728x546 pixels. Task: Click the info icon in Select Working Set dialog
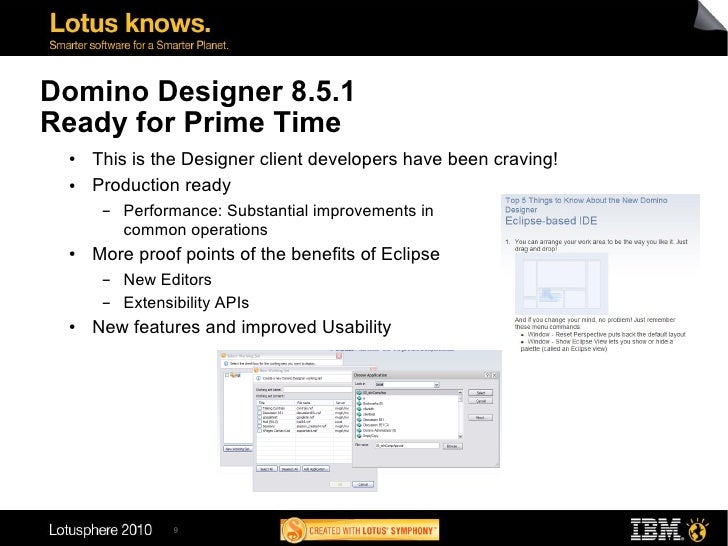click(x=226, y=364)
